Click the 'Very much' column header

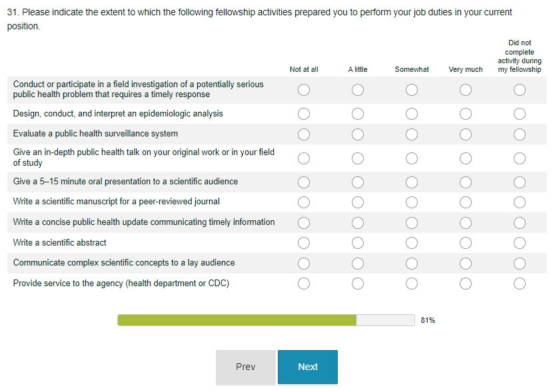coord(466,69)
